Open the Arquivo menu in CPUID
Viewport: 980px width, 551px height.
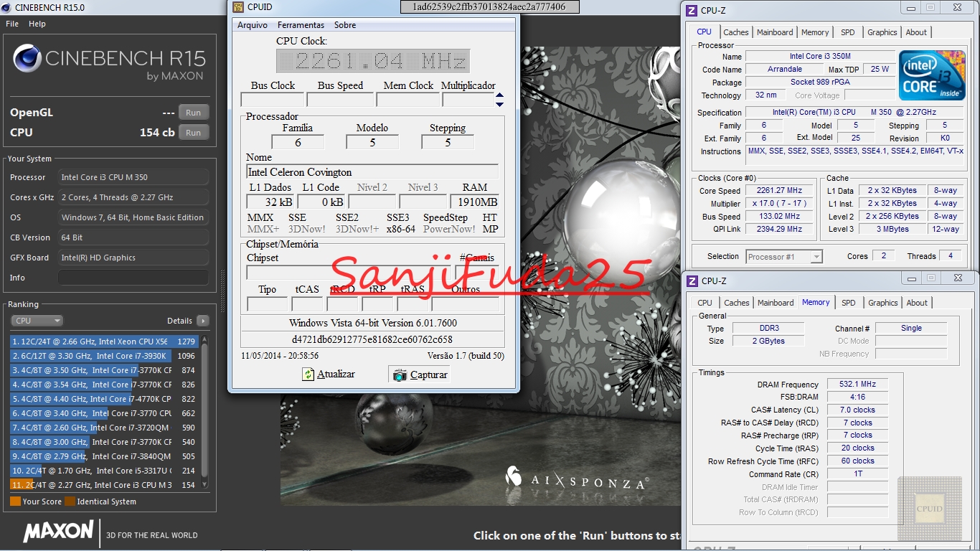(253, 25)
